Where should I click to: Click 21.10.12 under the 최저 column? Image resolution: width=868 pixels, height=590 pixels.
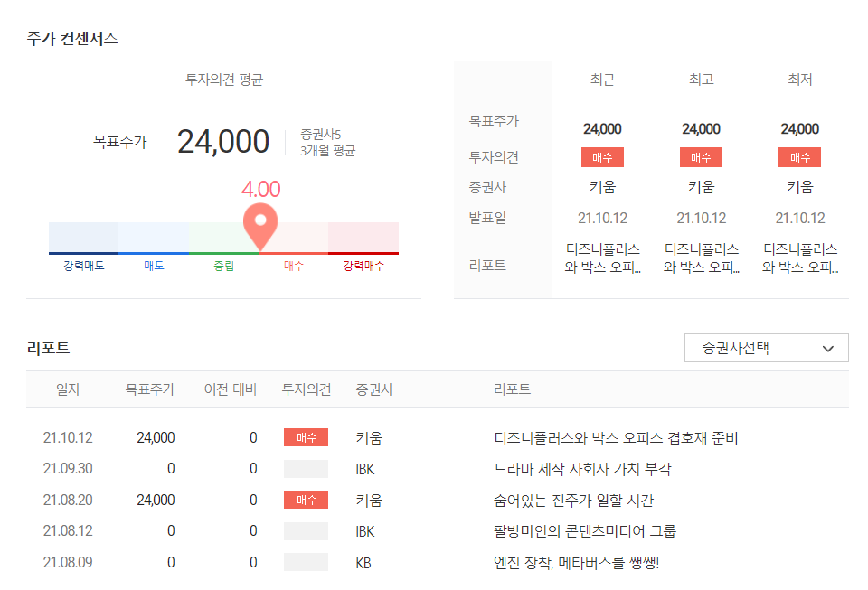point(800,218)
